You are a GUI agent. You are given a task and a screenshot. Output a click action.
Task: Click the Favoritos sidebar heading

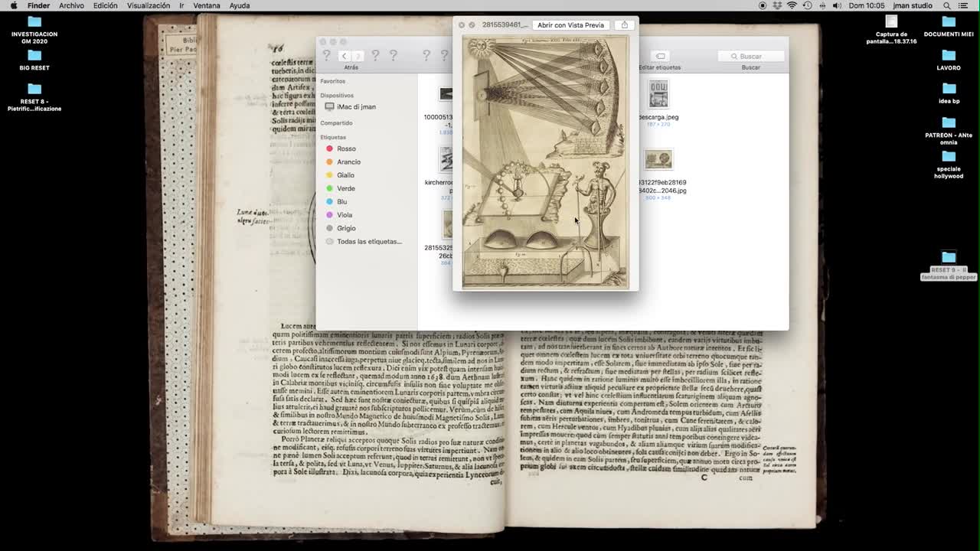332,81
